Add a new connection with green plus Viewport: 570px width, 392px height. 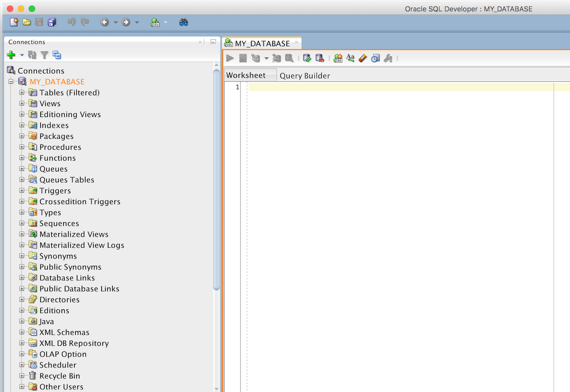tap(11, 55)
